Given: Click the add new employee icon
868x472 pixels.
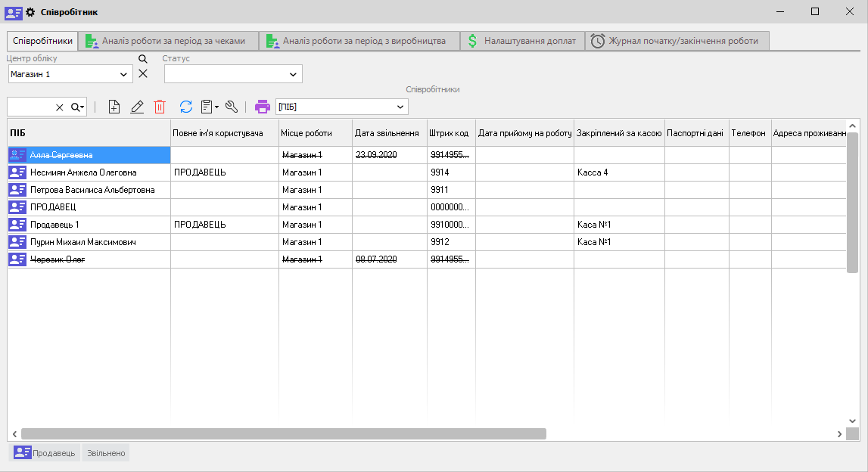Looking at the screenshot, I should click(x=114, y=107).
